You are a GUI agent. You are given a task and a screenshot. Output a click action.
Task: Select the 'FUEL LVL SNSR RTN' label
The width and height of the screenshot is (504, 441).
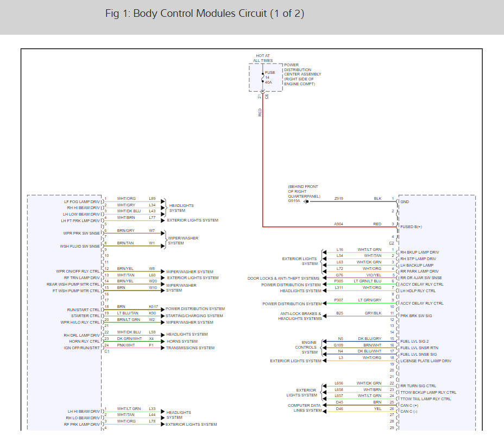pos(419,348)
